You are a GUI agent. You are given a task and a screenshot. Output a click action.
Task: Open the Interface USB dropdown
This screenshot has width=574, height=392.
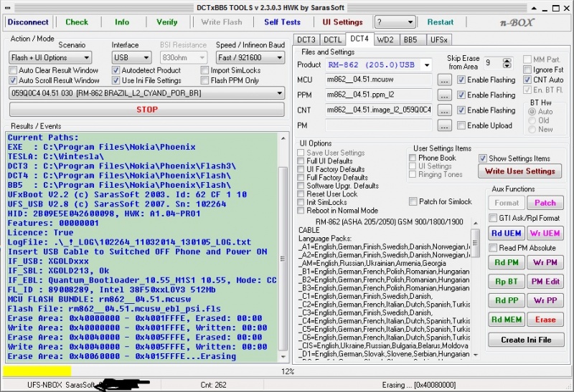point(131,57)
